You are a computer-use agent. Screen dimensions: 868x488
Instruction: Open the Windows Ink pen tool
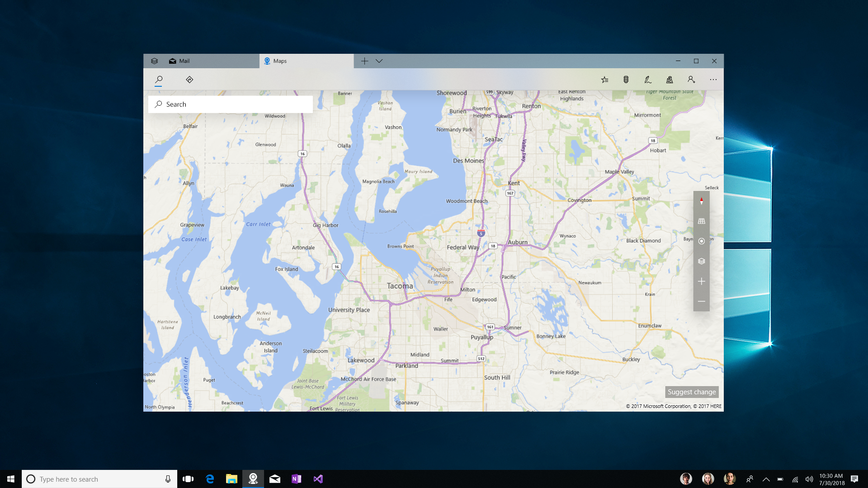647,80
